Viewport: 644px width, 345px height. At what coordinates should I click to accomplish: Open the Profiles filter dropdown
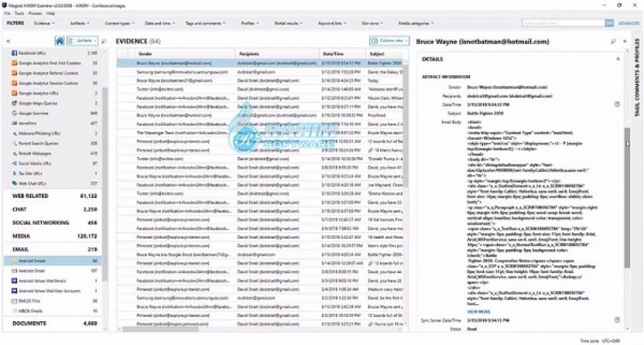(x=250, y=24)
